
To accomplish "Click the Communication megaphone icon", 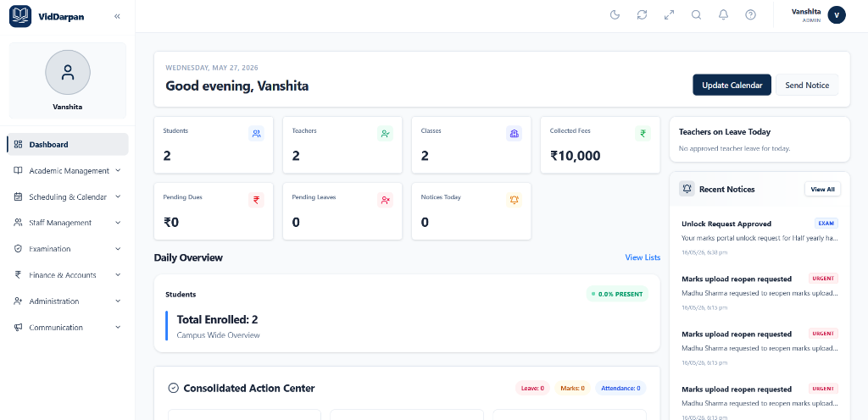I will (x=19, y=327).
